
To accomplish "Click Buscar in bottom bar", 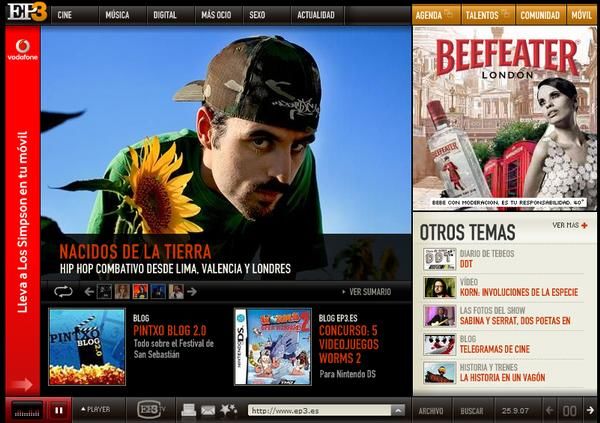I will click(x=472, y=411).
